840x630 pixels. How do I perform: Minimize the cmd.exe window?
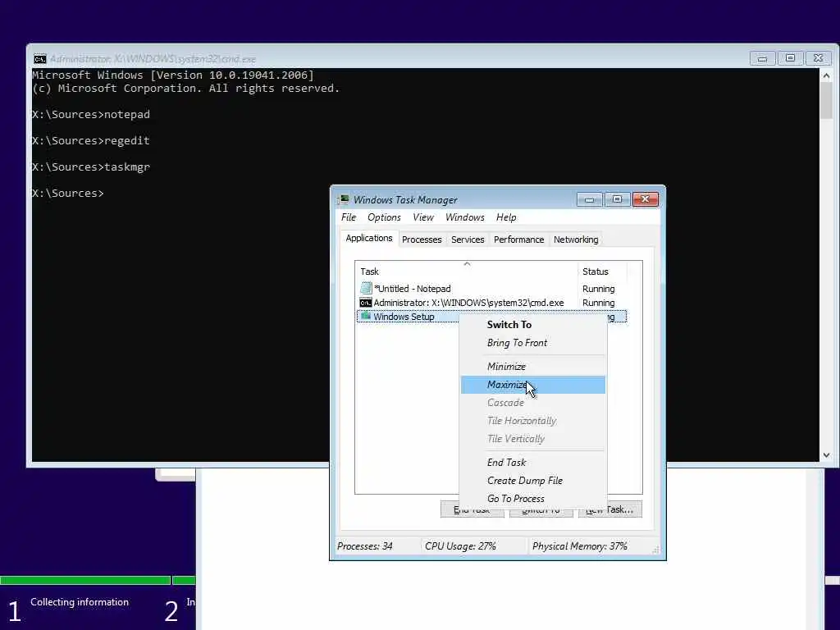tap(762, 58)
